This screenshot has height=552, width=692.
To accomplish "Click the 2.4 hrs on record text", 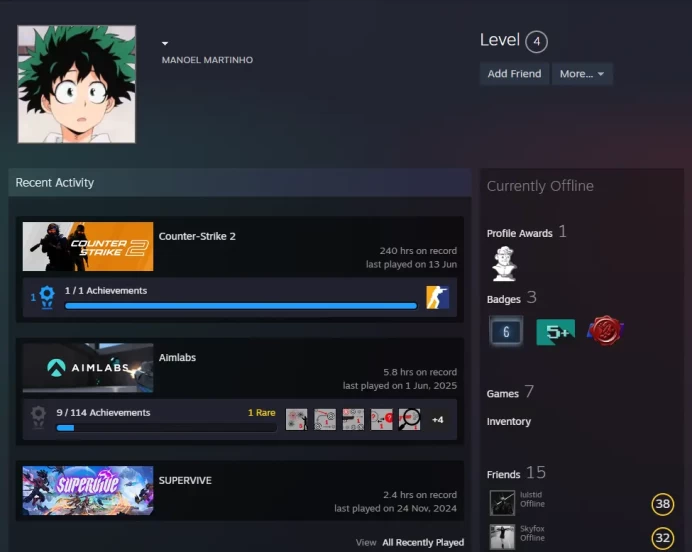I will [x=420, y=495].
